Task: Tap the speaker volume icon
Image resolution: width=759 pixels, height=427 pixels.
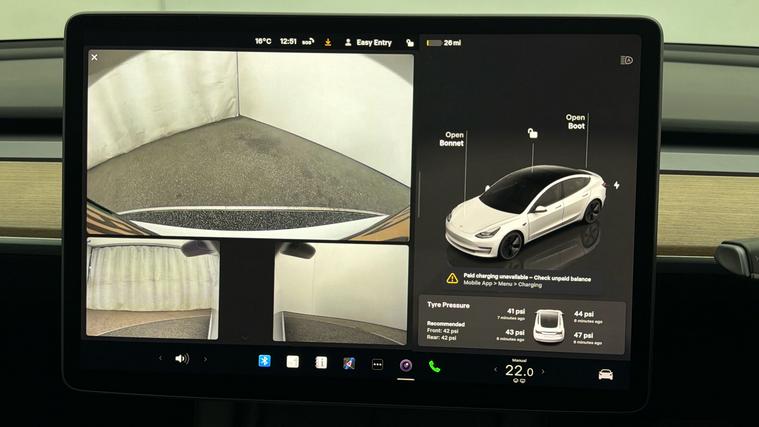Action: (x=181, y=358)
